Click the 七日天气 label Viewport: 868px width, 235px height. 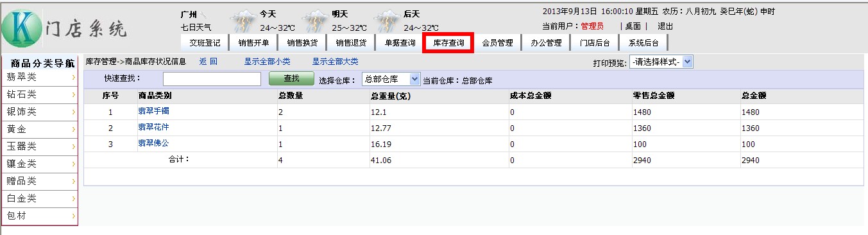coord(196,28)
